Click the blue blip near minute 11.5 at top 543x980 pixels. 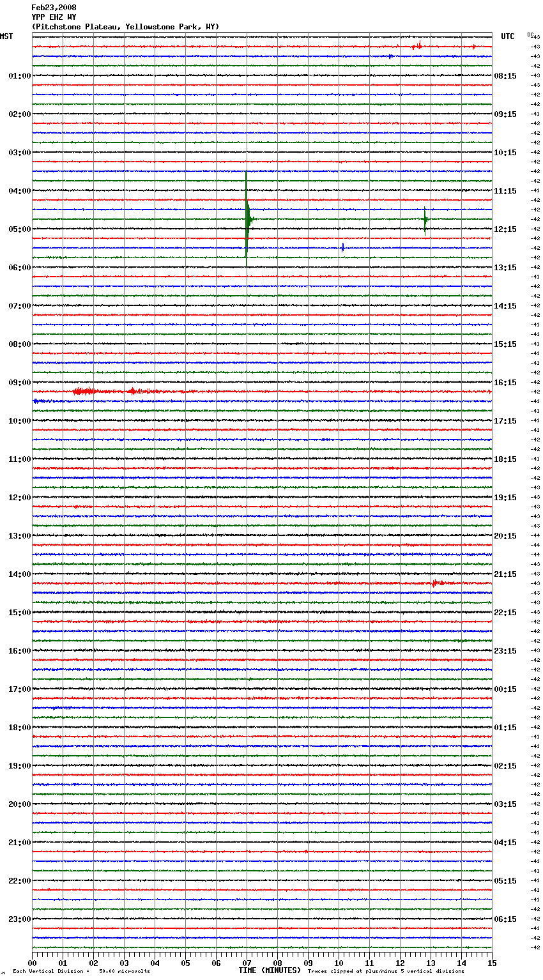390,56
